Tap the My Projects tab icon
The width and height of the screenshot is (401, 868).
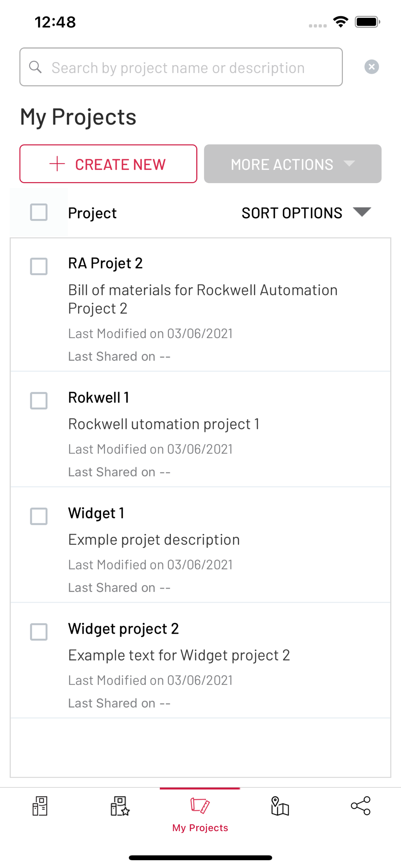[x=200, y=806]
